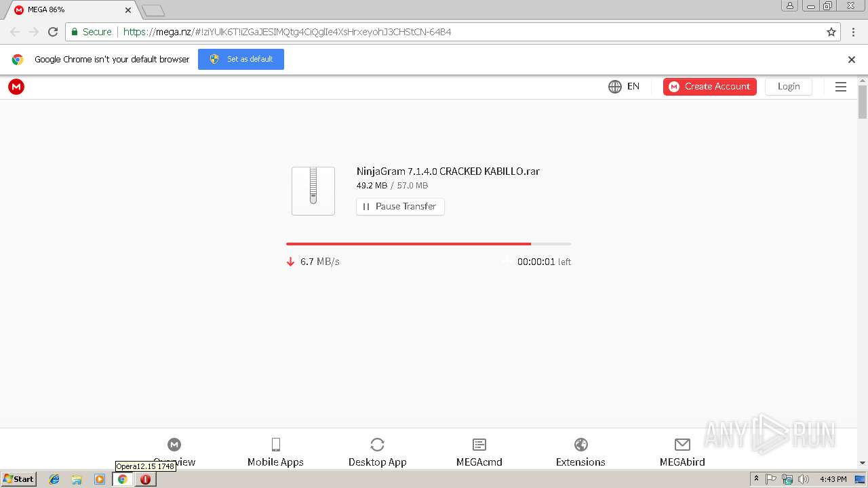Image resolution: width=868 pixels, height=488 pixels.
Task: Click the download progress bar
Action: tap(429, 243)
